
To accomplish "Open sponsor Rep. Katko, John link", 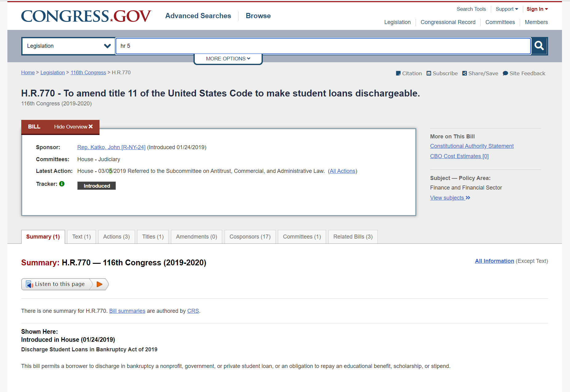I will [111, 147].
